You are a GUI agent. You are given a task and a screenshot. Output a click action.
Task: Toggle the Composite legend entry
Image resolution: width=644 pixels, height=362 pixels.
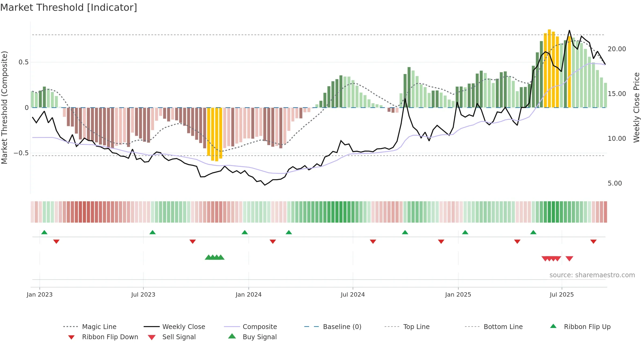click(250, 327)
